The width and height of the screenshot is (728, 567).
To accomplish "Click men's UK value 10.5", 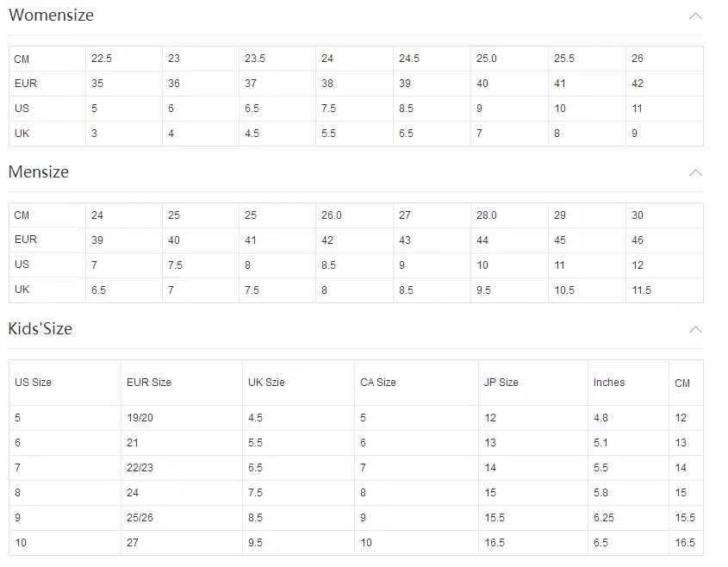I will [x=564, y=290].
